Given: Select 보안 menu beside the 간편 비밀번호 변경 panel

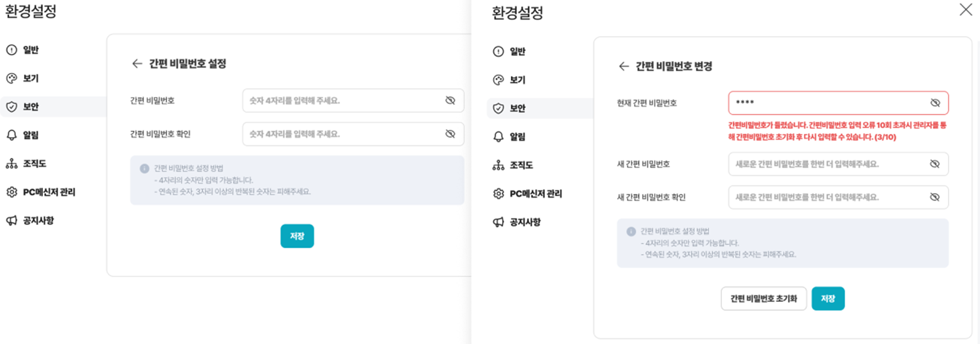Looking at the screenshot, I should (517, 109).
